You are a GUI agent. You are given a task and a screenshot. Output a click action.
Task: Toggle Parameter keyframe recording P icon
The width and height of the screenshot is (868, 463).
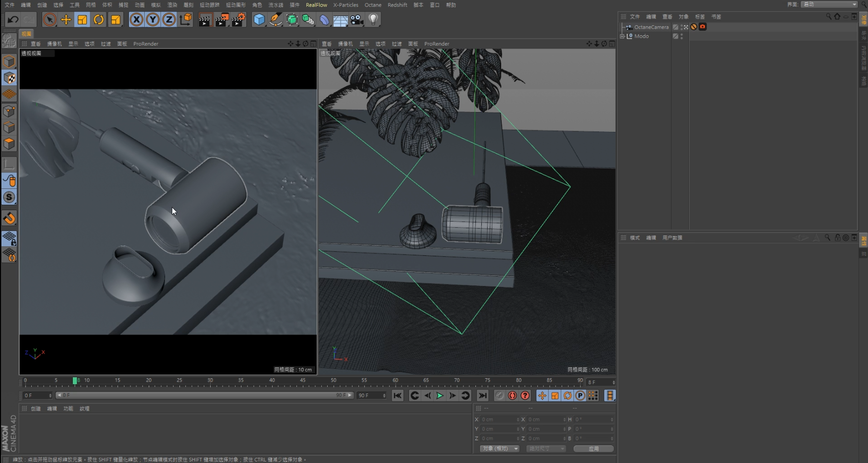pos(580,396)
